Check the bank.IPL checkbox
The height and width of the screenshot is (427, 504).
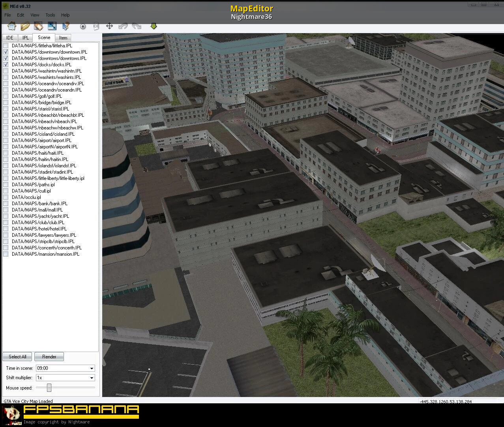point(6,204)
